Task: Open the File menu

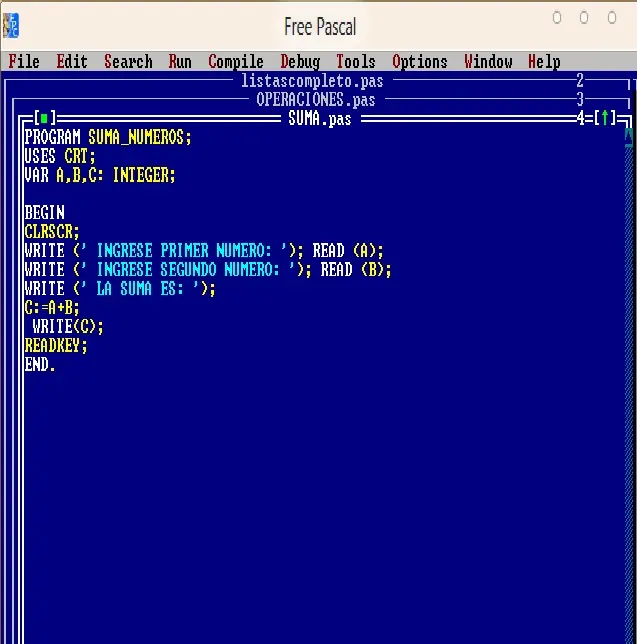Action: (24, 62)
